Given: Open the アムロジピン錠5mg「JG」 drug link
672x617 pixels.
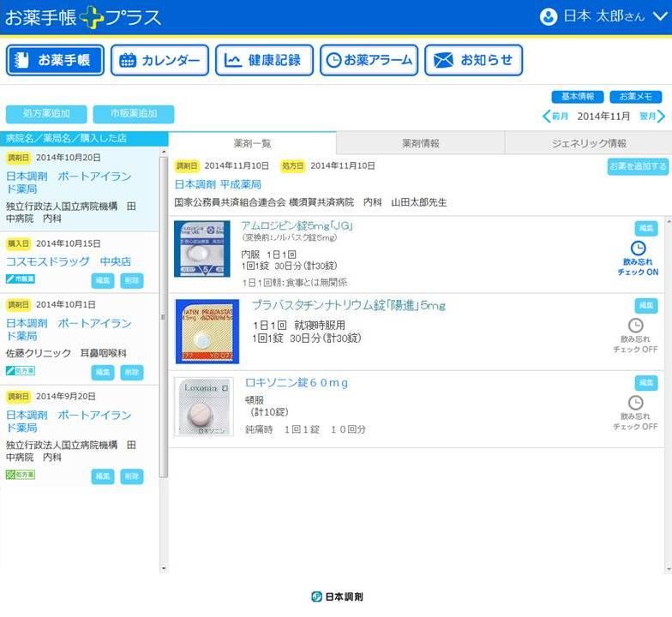Looking at the screenshot, I should click(x=297, y=225).
